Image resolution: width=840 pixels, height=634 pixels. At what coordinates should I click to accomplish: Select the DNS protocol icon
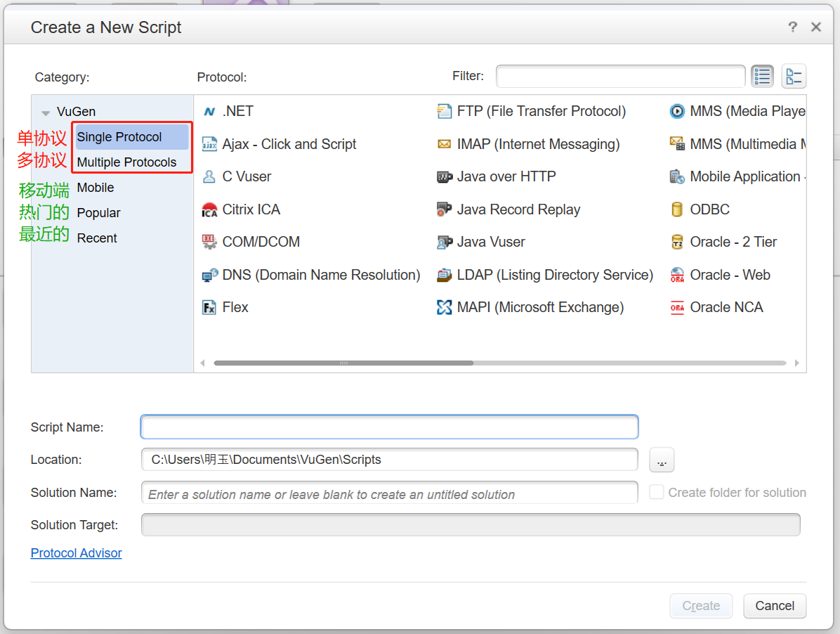[209, 275]
